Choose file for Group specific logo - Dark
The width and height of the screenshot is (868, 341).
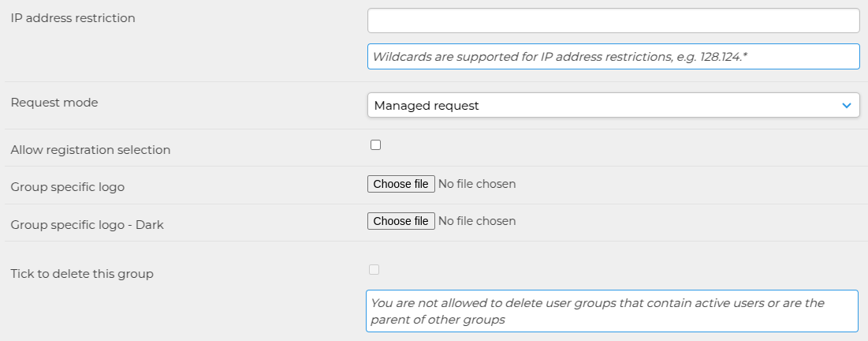click(x=400, y=221)
